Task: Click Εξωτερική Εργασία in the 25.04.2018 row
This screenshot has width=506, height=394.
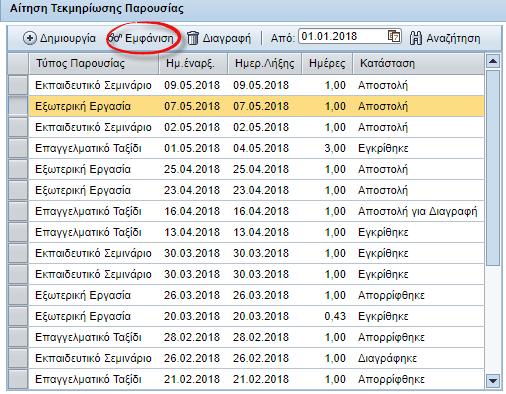Action: coord(83,169)
